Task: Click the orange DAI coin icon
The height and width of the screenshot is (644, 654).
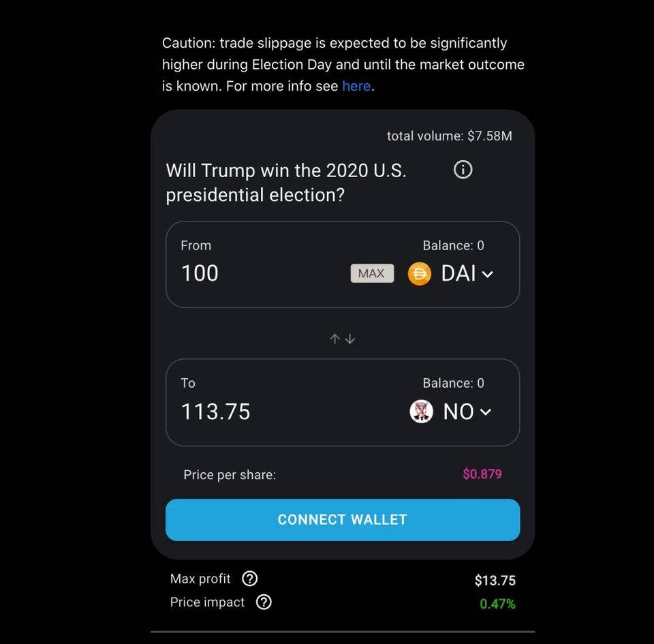Action: [420, 274]
